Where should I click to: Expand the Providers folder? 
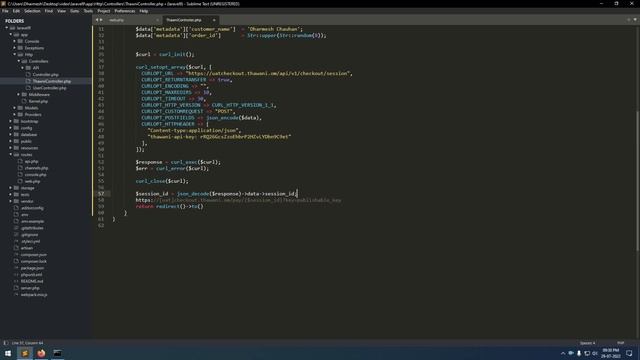click(x=15, y=114)
